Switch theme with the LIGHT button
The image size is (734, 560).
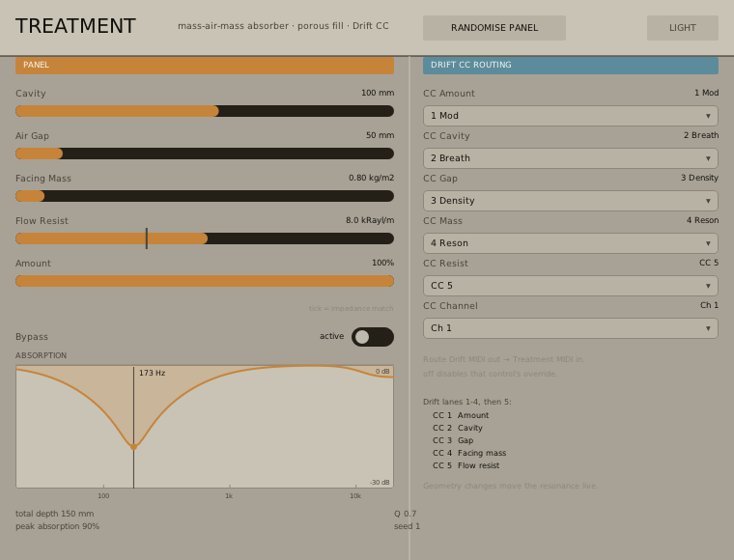683,28
